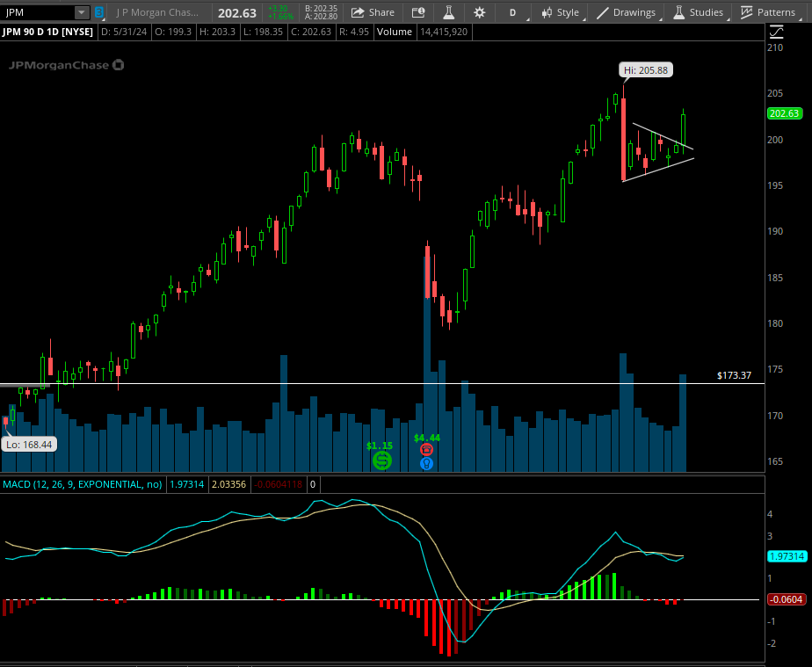Click the price axis scale icon
This screenshot has width=812, height=667.
click(776, 33)
